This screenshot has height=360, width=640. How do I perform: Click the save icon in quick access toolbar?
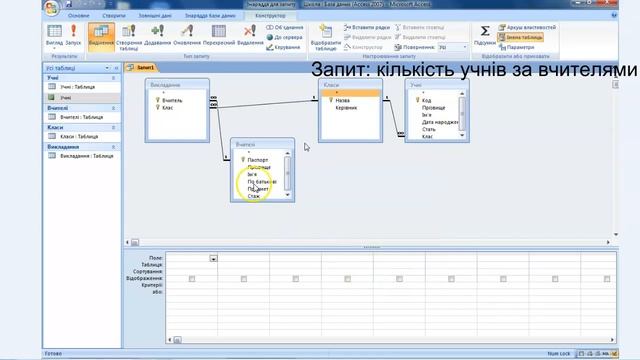click(69, 4)
